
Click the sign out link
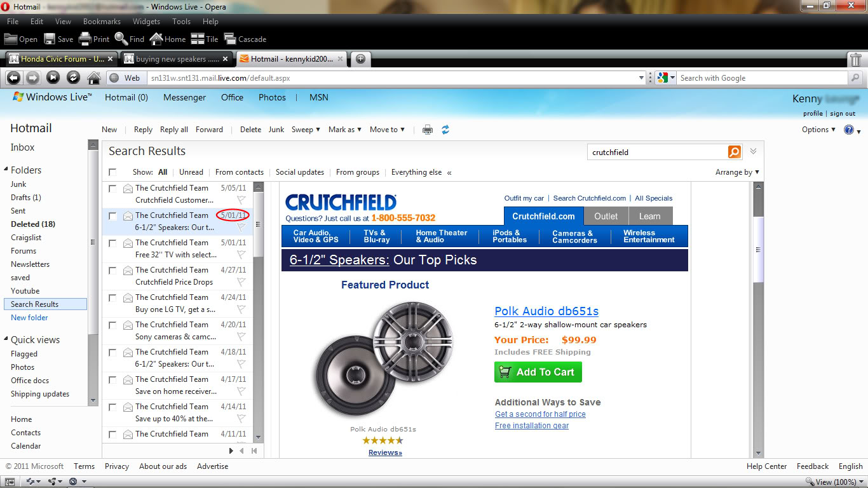pyautogui.click(x=843, y=114)
